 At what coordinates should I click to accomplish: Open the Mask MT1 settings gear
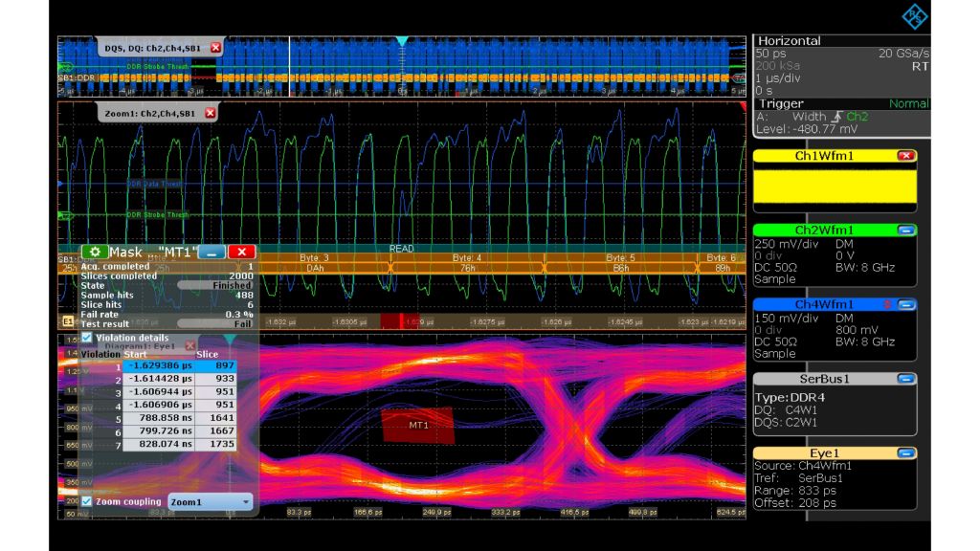[x=98, y=252]
